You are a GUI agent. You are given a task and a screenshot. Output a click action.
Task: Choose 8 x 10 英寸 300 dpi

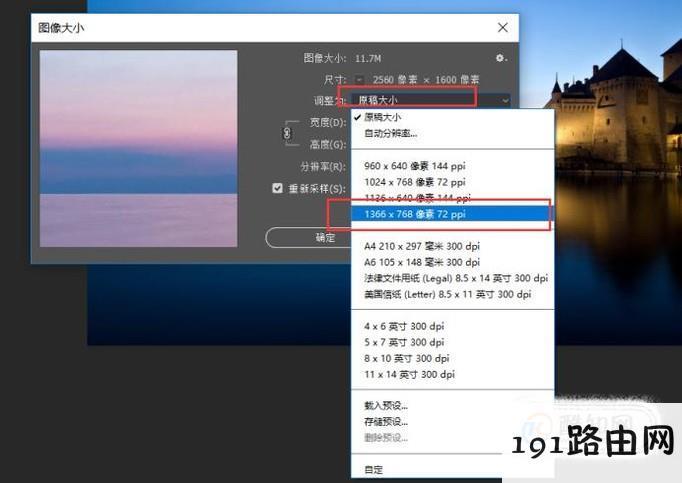pos(452,359)
